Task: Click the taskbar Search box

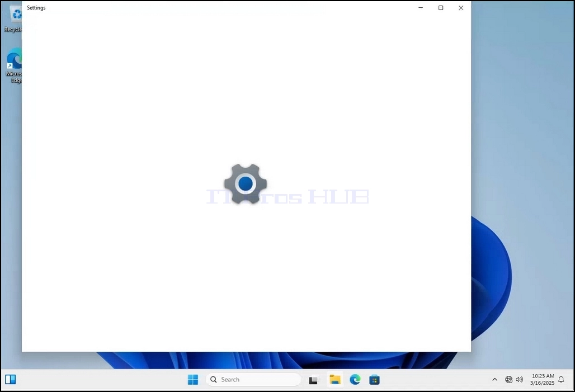Action: point(253,380)
